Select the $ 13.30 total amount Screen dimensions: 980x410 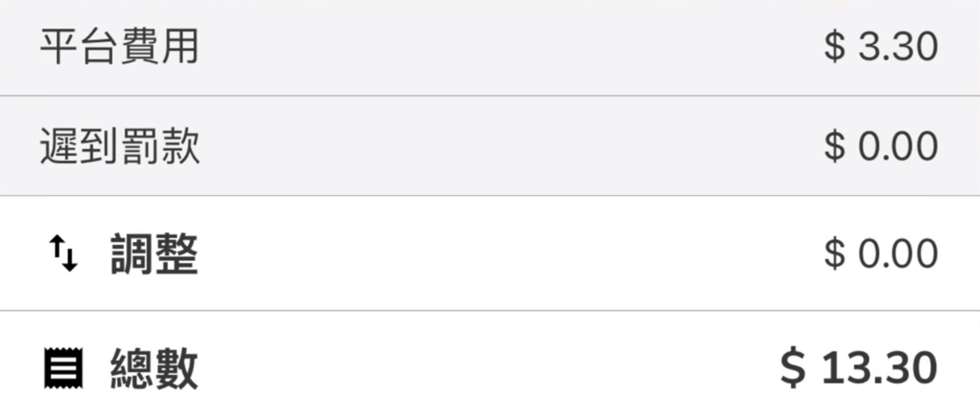click(x=859, y=368)
